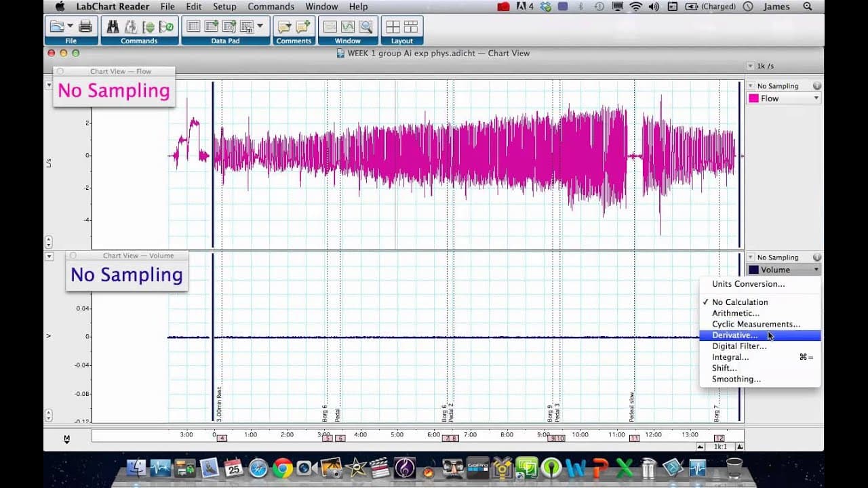
Task: Open the Data Pad view icon
Action: pyautogui.click(x=193, y=26)
